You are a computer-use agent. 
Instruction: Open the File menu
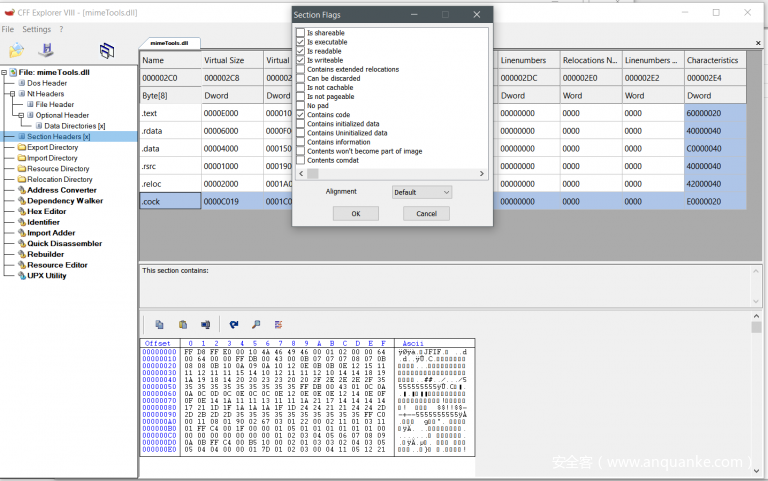point(8,29)
